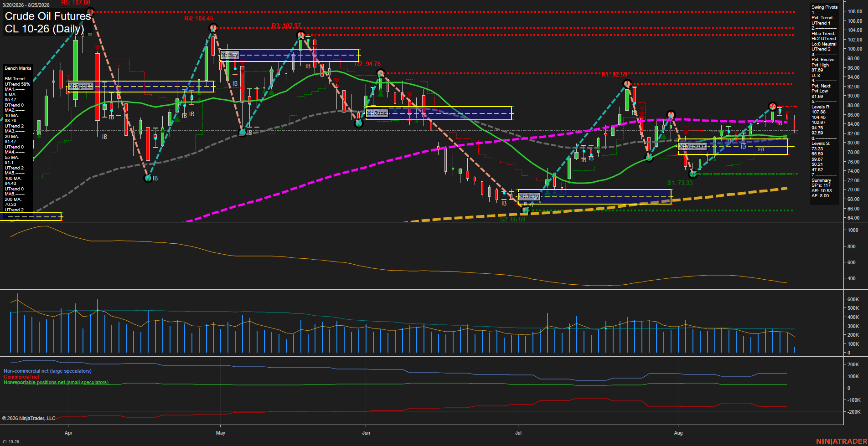Image resolution: width=868 pixels, height=446 pixels.
Task: Select the 'Pvt. Trend:' label
Action: click(x=823, y=18)
